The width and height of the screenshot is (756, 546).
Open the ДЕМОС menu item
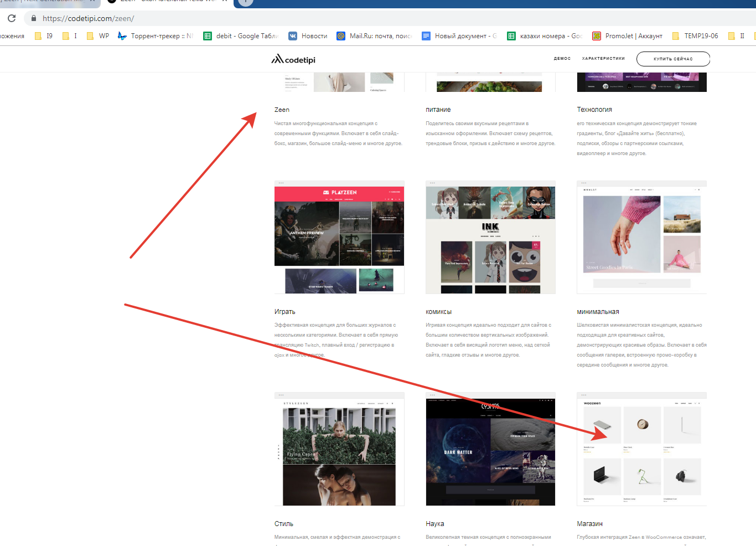[562, 59]
